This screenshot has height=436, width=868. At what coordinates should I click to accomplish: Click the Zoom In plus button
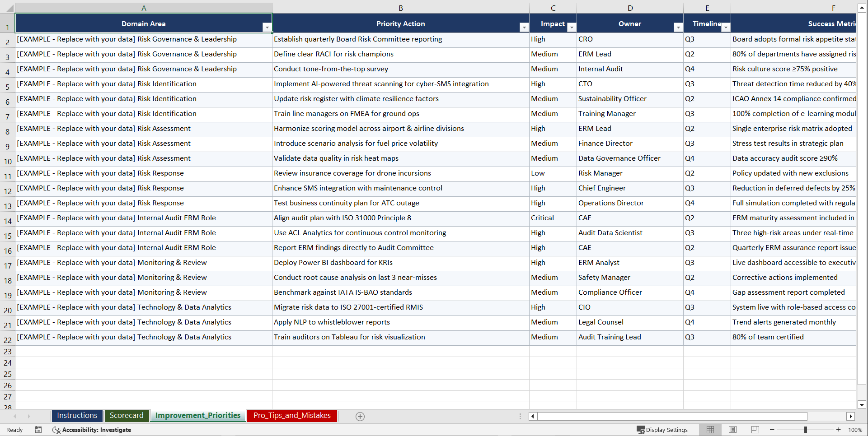tap(839, 430)
